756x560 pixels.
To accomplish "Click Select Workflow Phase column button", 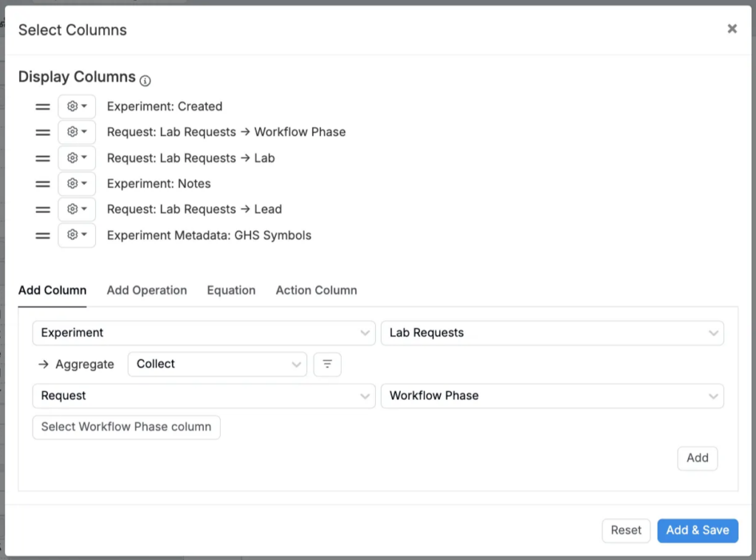I will coord(126,427).
